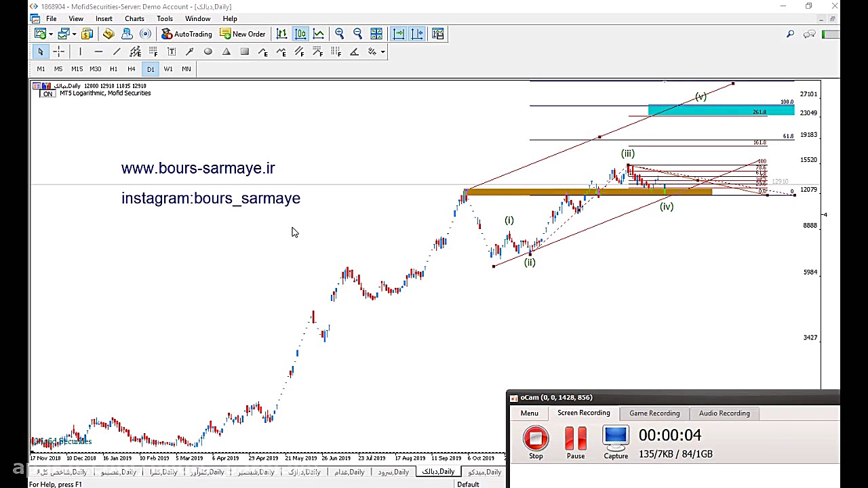Stop the oCam recording

[536, 443]
